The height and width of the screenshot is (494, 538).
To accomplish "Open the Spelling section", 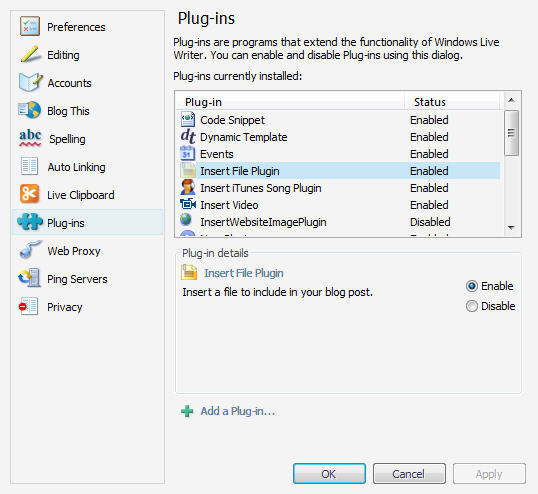I will coord(88,139).
